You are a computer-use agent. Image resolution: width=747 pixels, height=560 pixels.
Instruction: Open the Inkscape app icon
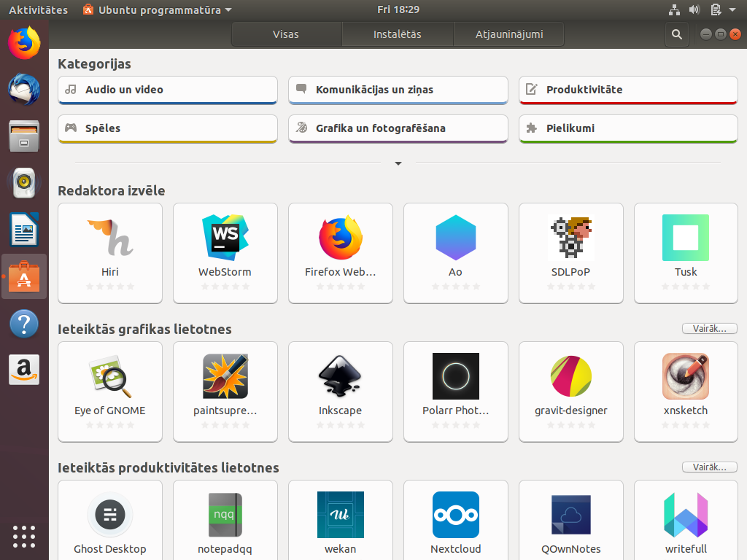pyautogui.click(x=341, y=376)
